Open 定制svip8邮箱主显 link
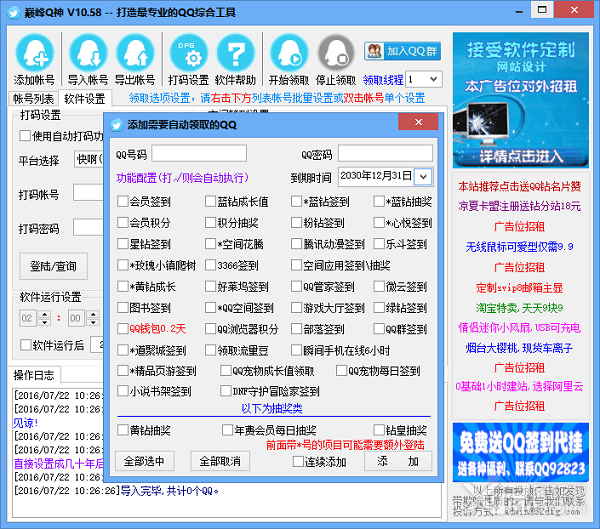Image resolution: width=600 pixels, height=529 pixels. (x=519, y=287)
